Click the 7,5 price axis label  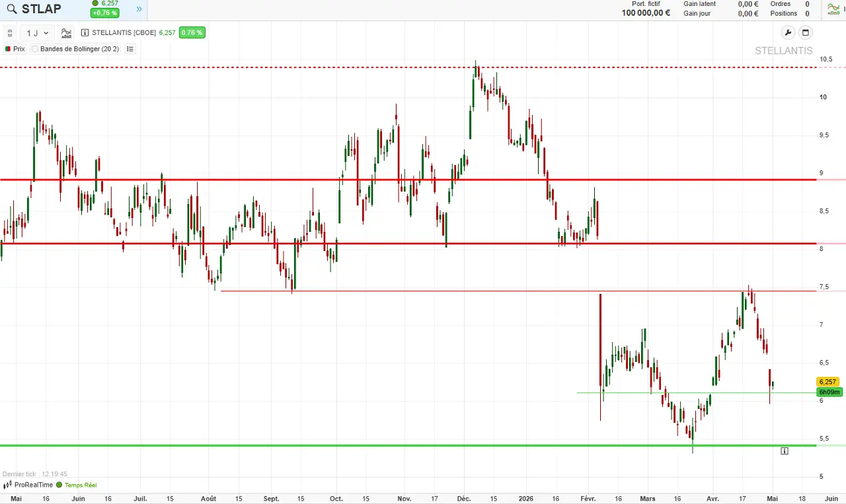click(x=824, y=287)
